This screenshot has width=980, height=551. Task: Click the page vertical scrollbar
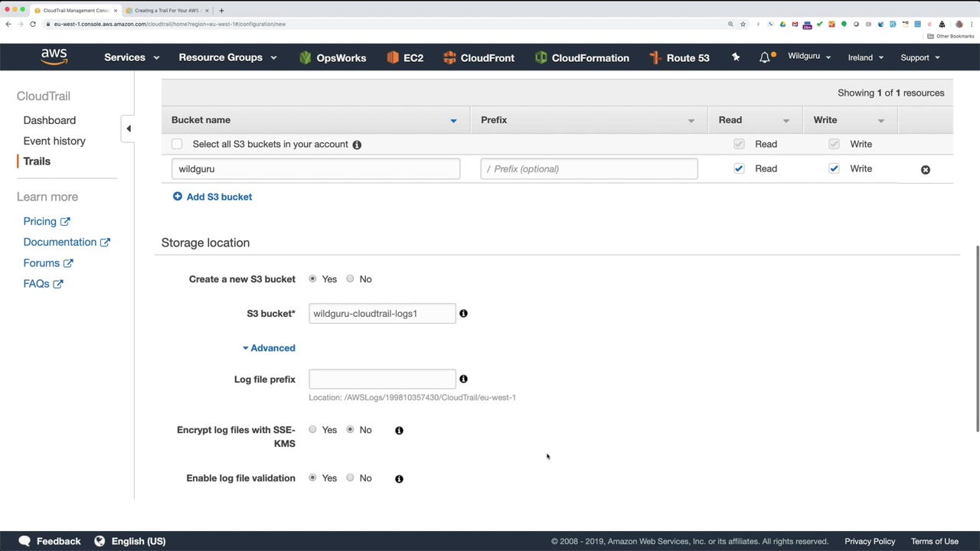[977, 339]
